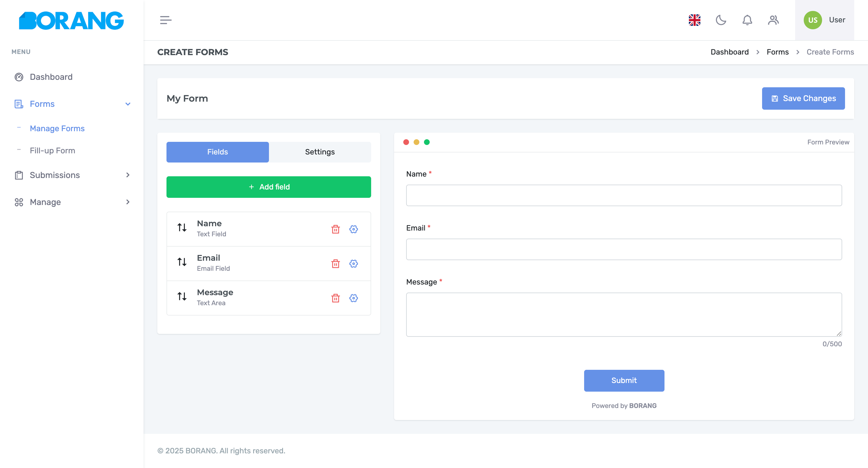The image size is (868, 468).
Task: Click the Form Preview label
Action: (x=828, y=142)
